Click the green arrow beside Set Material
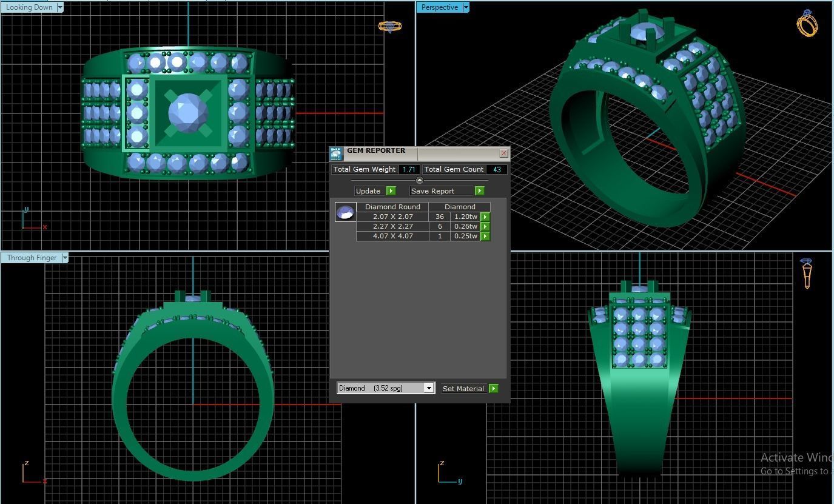The width and height of the screenshot is (834, 504). coord(493,389)
